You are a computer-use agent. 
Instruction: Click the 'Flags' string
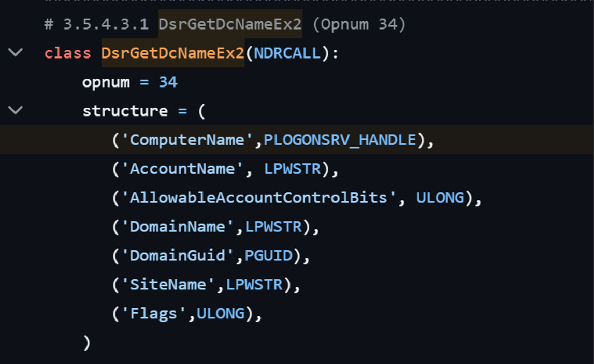pyautogui.click(x=153, y=314)
